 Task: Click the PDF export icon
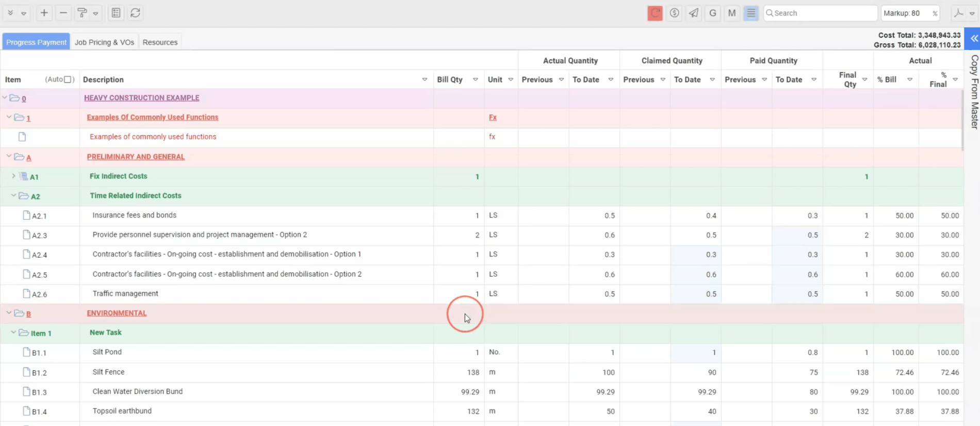(958, 13)
